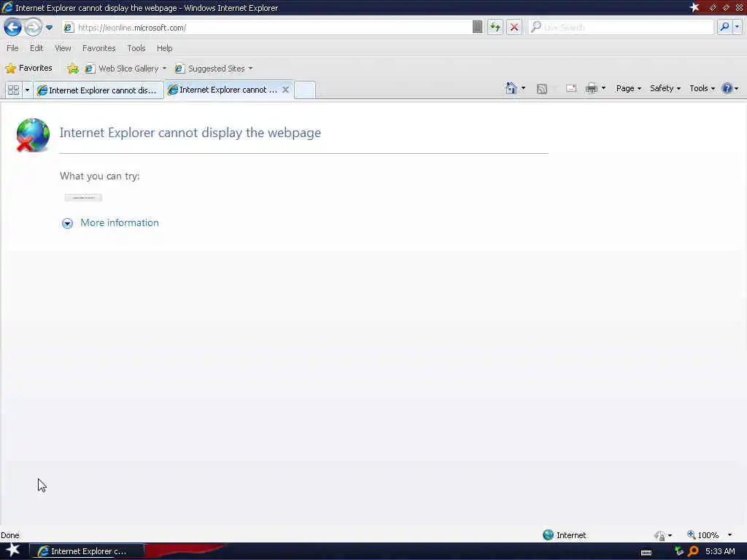
Task: Open the tab list dropdown arrow
Action: coord(27,90)
